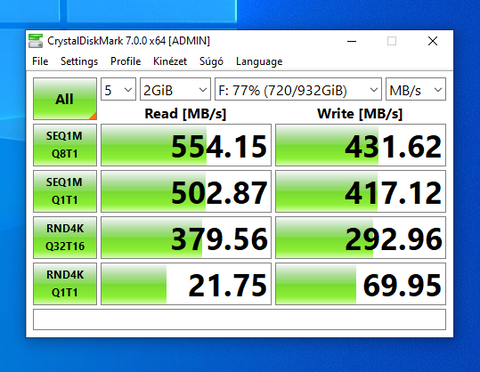Open the Settings menu
Image resolution: width=480 pixels, height=372 pixels.
point(79,61)
